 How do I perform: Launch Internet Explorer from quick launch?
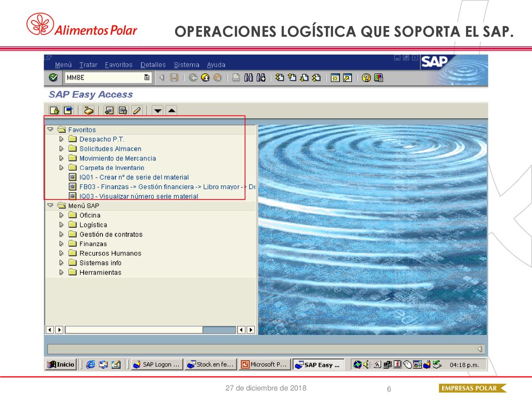[90, 364]
